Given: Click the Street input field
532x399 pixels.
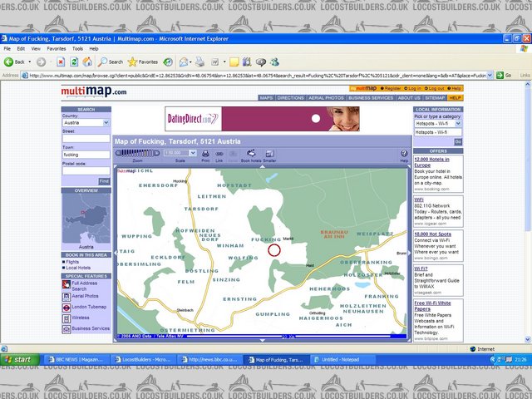Looking at the screenshot, I should click(86, 138).
